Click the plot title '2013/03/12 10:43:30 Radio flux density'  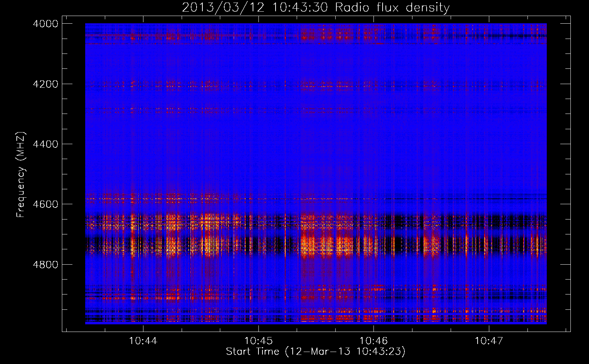[x=316, y=8]
